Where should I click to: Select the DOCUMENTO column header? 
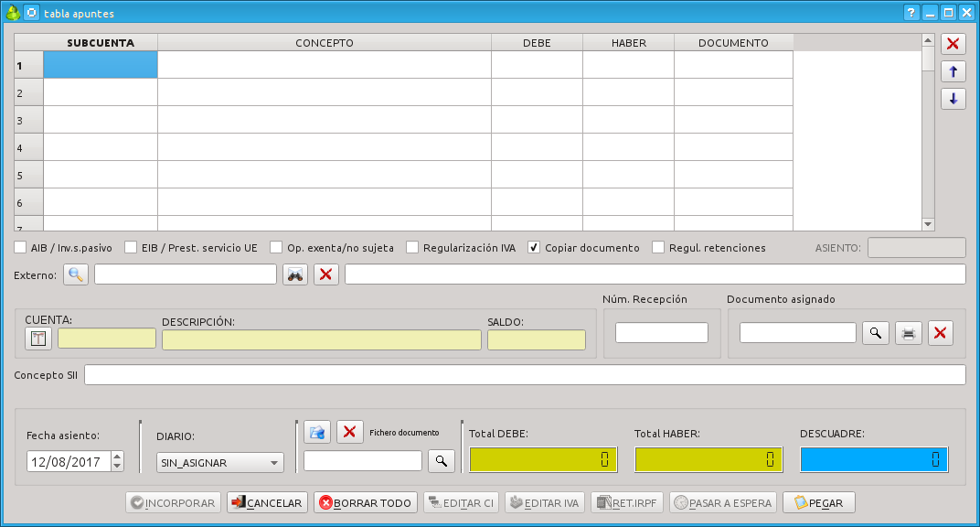(734, 42)
